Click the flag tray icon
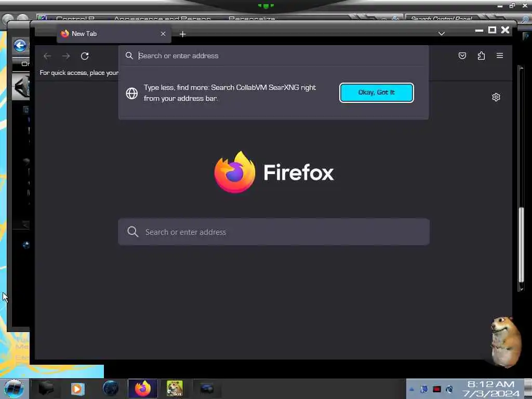 [424, 389]
